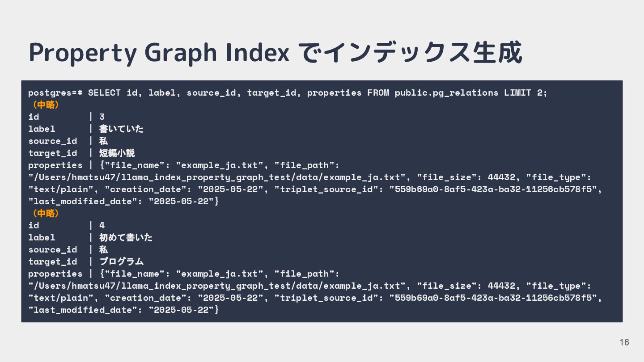Click the slide title "Property Graph Index でインデックス生成"

[275, 53]
